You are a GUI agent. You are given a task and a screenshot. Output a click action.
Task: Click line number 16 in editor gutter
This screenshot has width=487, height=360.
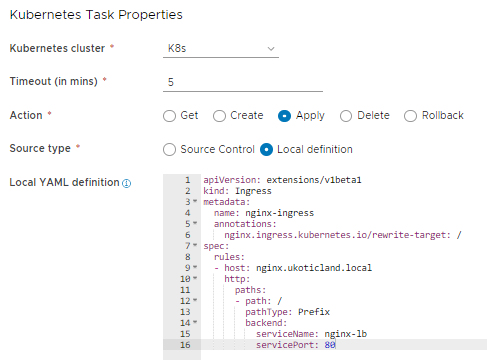pos(185,345)
